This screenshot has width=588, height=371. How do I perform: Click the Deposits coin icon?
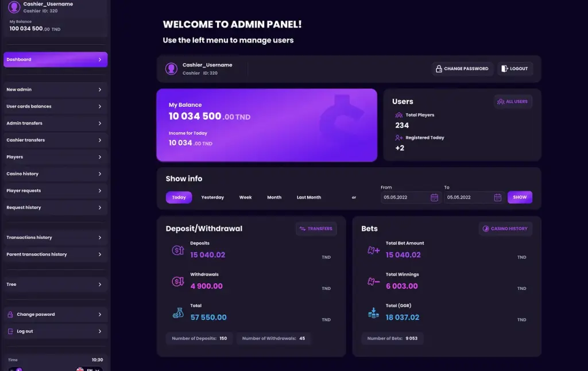[178, 250]
